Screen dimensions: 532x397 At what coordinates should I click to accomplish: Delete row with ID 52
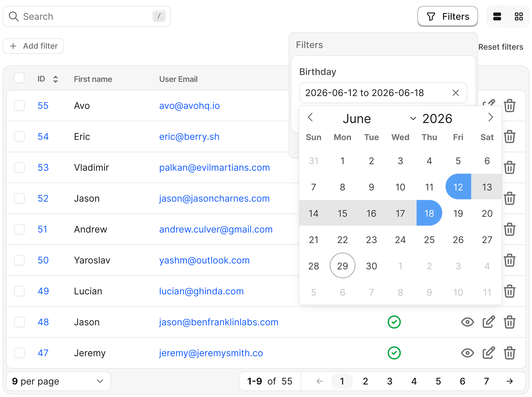(509, 198)
